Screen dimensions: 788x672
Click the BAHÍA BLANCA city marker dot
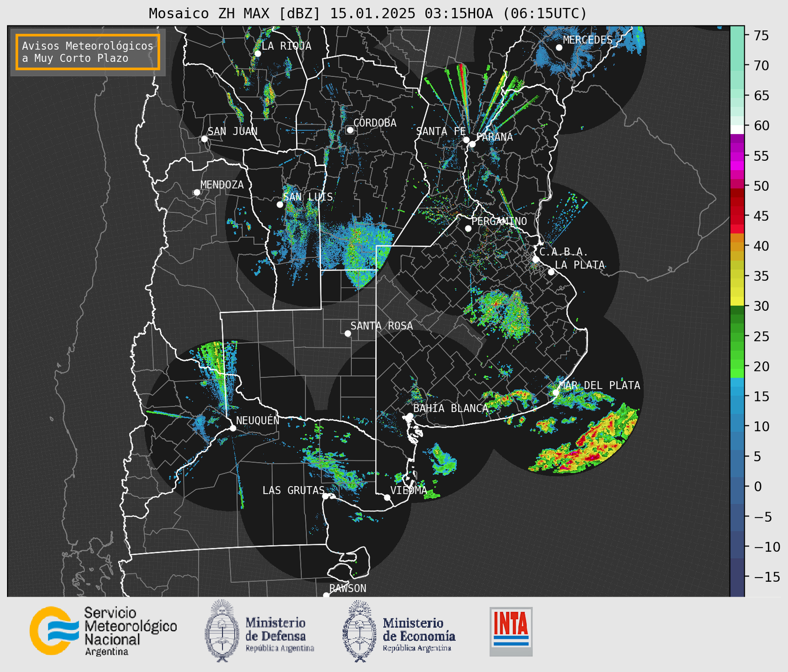tap(410, 416)
